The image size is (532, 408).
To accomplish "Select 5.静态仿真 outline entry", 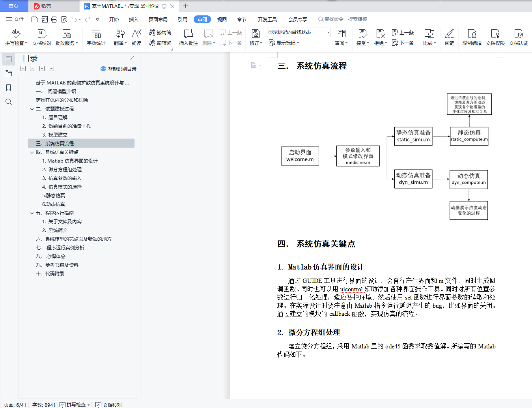I will 54,196.
